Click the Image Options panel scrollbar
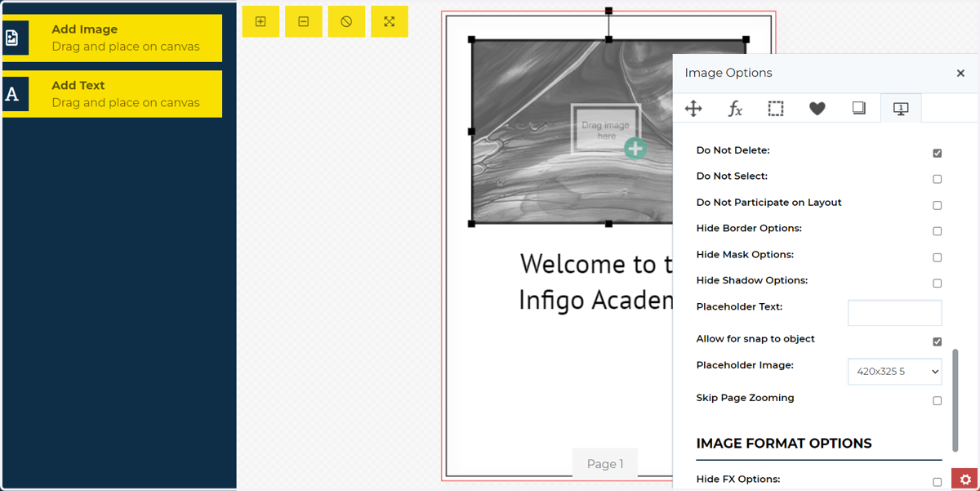The image size is (980, 491). (x=955, y=400)
